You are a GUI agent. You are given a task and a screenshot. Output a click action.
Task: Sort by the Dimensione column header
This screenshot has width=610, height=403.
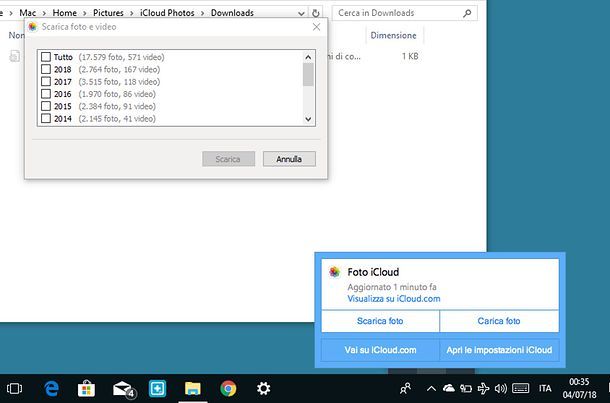pyautogui.click(x=394, y=35)
